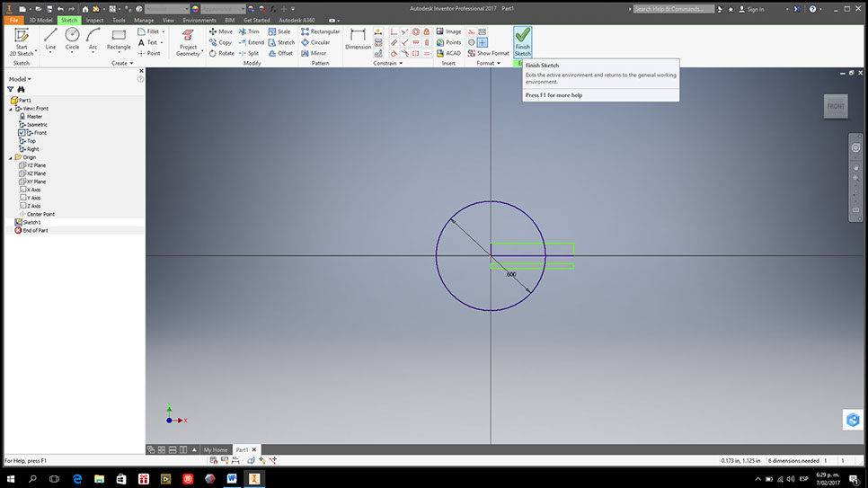
Task: Select the Arc tool
Action: click(x=93, y=40)
